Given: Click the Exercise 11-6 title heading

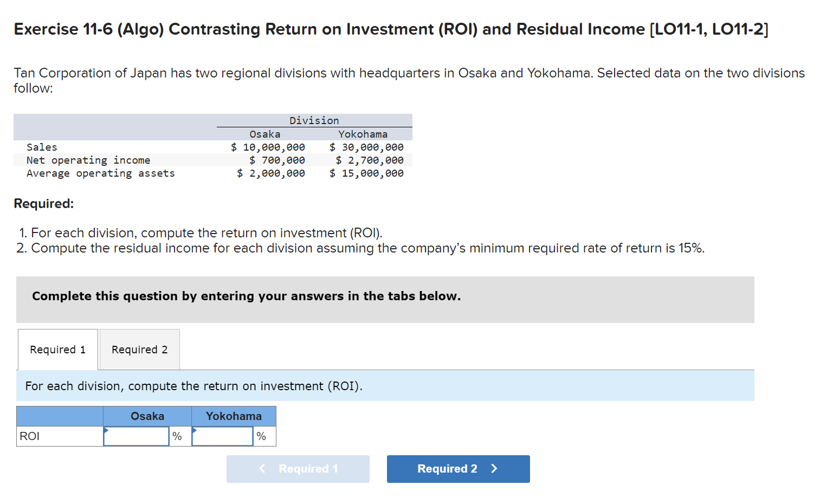Looking at the screenshot, I should 391,29.
